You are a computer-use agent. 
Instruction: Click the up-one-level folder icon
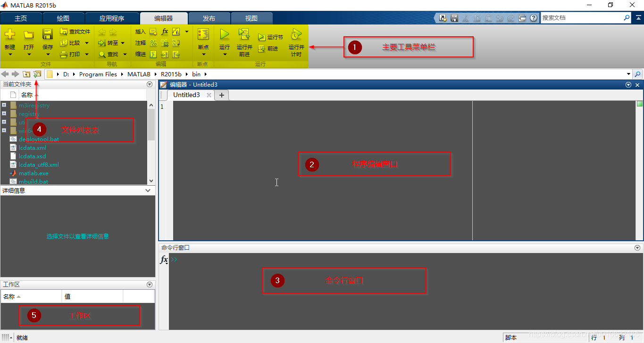[26, 74]
